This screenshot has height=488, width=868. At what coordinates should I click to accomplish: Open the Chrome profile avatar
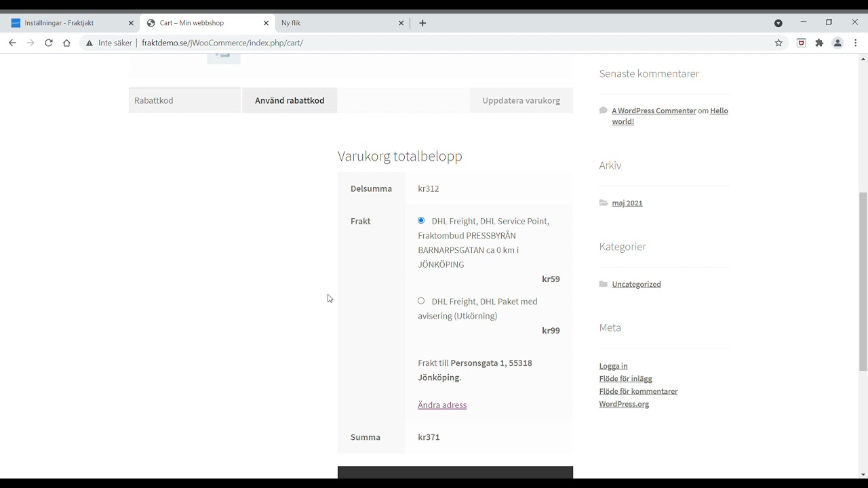(837, 43)
